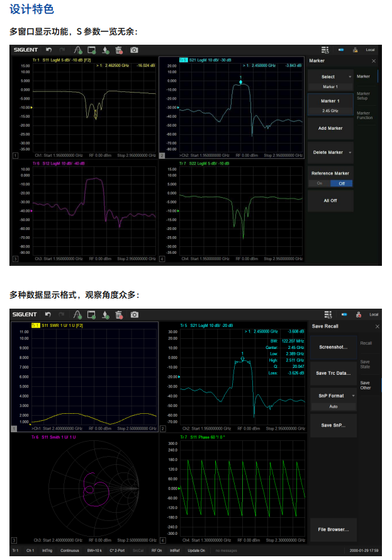
Task: Click the trash delete icon in the Marker window toolbar
Action: 120,50
